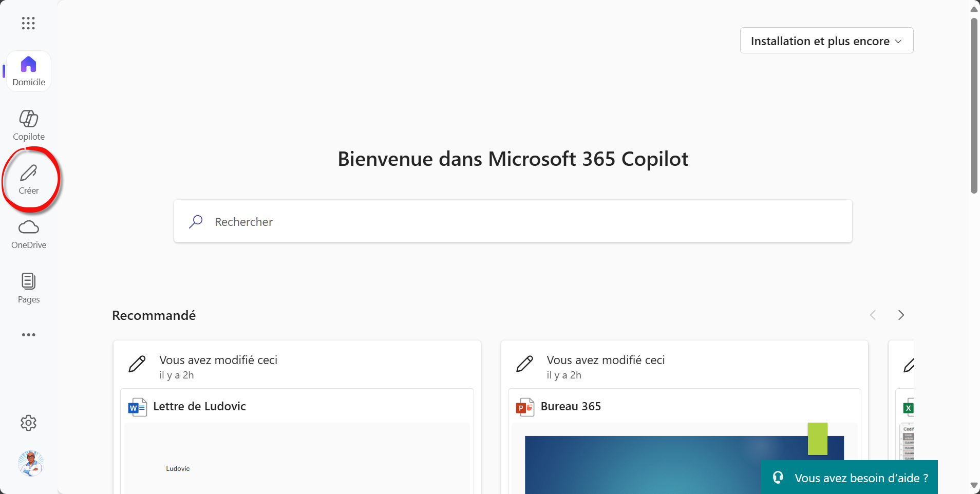
Task: Show previous recommended items with left chevron
Action: pyautogui.click(x=873, y=315)
